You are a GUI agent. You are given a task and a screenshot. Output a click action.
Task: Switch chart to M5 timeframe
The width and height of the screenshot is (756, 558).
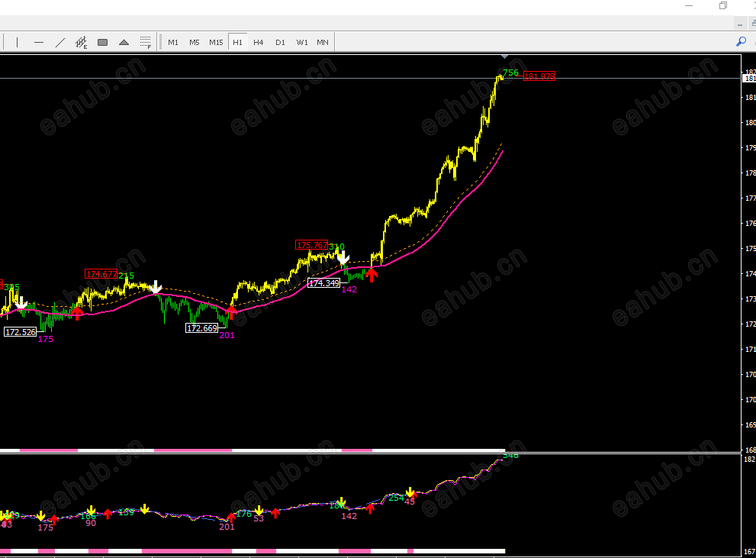(x=195, y=43)
